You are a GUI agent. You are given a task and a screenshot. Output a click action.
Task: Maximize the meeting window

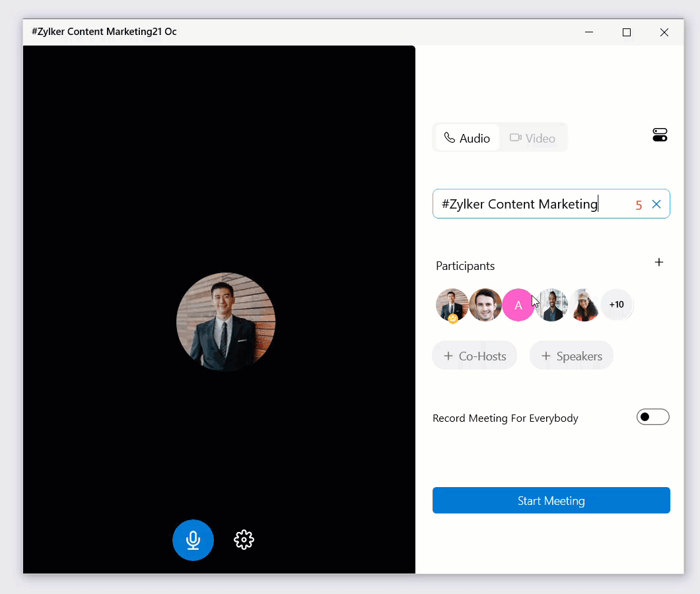tap(626, 32)
